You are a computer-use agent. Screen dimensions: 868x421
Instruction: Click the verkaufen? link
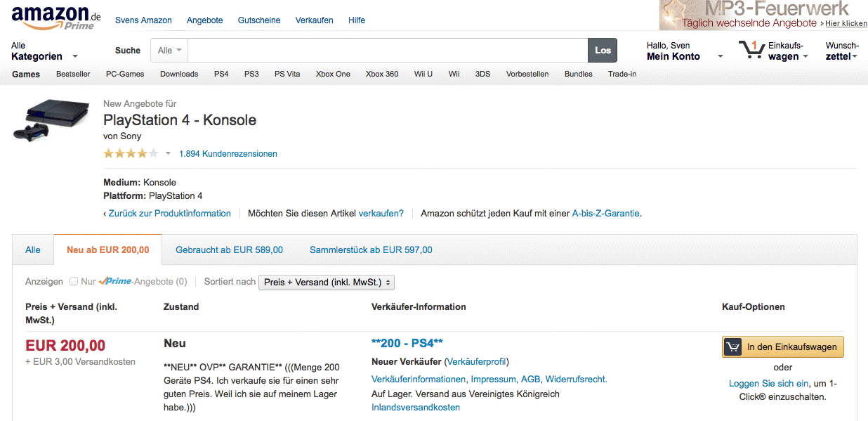tap(381, 213)
